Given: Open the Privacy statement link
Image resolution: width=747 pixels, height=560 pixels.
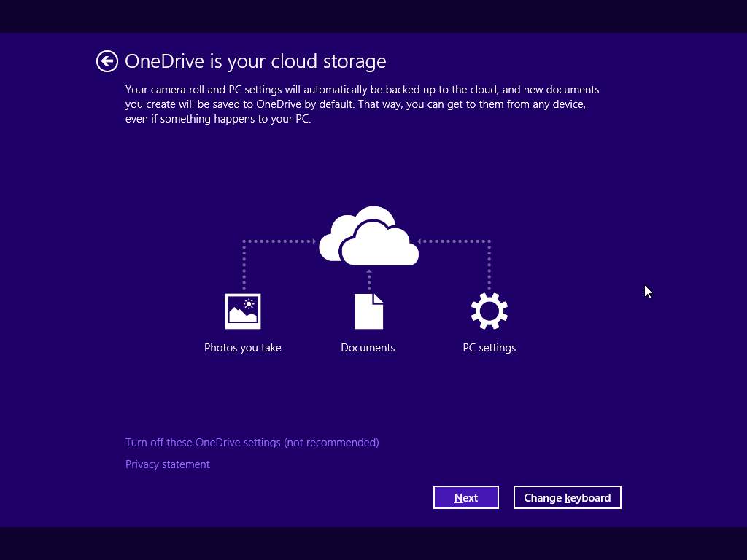Looking at the screenshot, I should point(168,464).
